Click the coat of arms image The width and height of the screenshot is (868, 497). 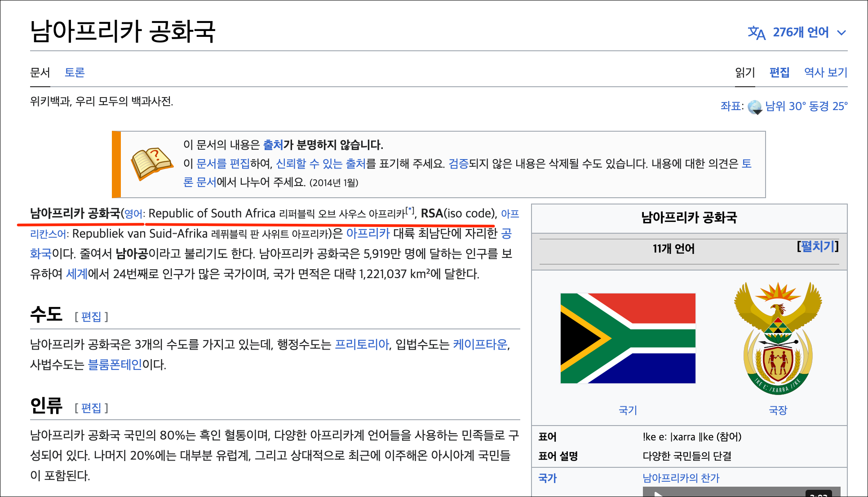pos(778,338)
